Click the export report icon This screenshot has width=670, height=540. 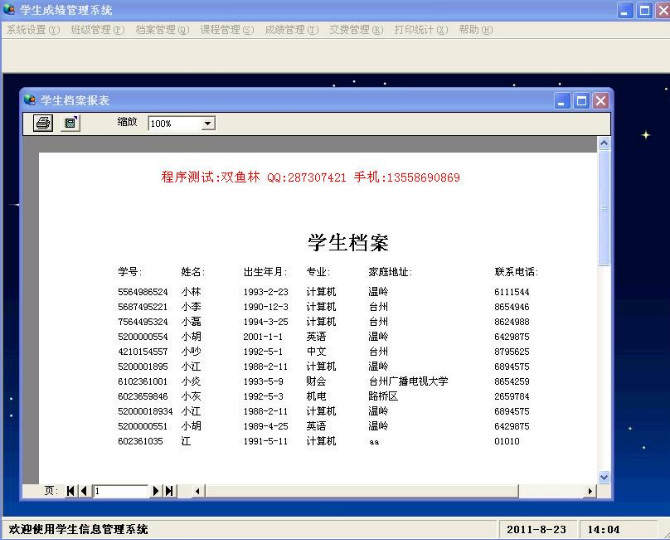70,123
